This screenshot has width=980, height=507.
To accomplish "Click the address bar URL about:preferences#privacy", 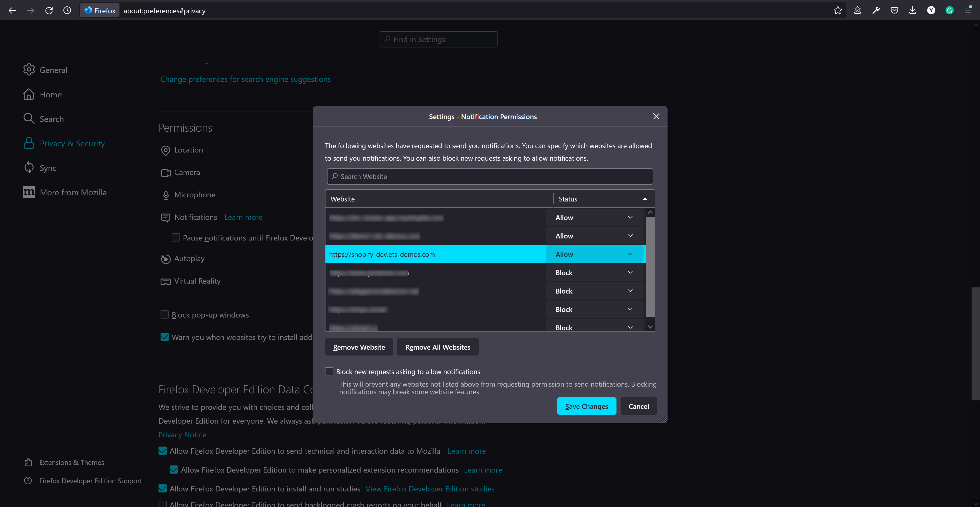I will click(164, 11).
